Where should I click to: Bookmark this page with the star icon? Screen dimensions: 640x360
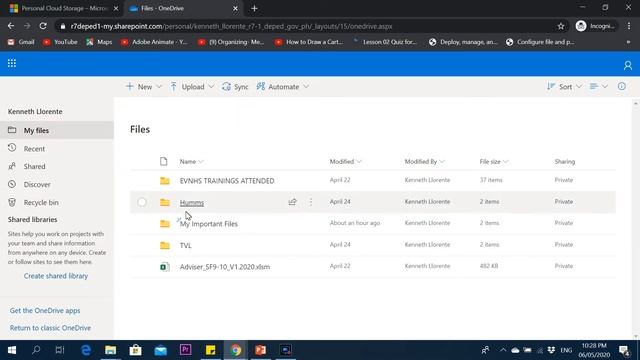(x=561, y=26)
